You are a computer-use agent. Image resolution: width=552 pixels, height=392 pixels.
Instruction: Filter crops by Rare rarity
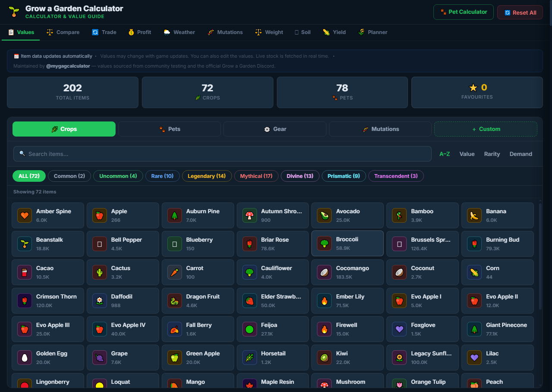pos(163,176)
